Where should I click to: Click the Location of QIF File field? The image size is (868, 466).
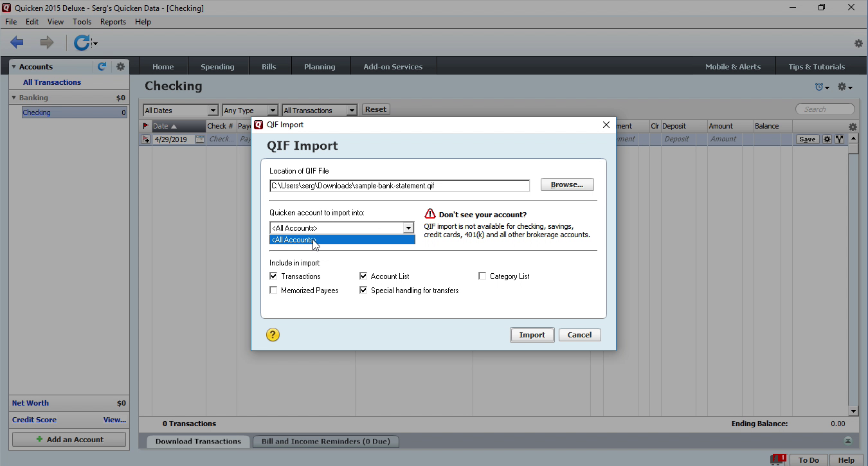tap(399, 186)
